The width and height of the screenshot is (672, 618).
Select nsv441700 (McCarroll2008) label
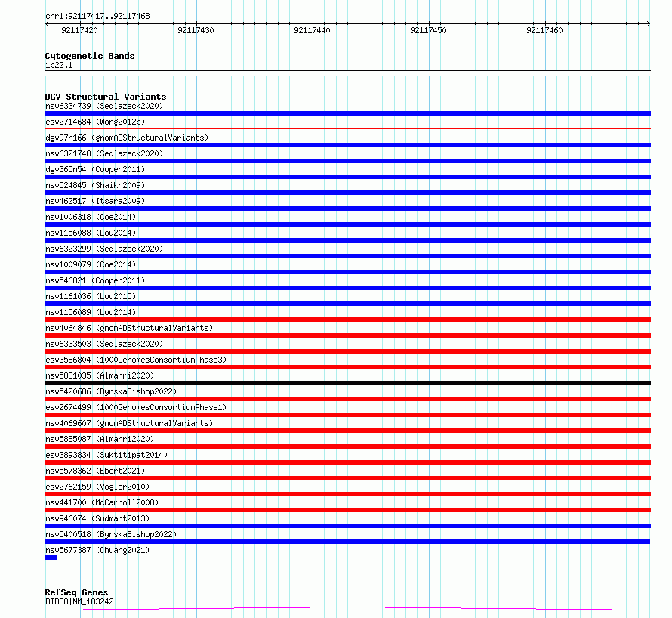[102, 502]
